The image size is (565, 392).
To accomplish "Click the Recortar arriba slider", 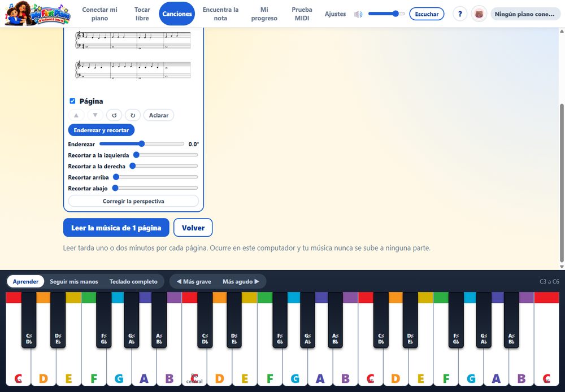I will click(x=155, y=177).
